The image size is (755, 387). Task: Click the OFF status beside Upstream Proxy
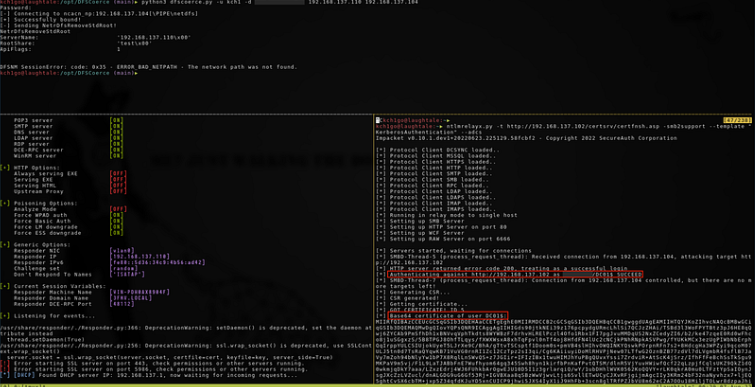pos(118,191)
